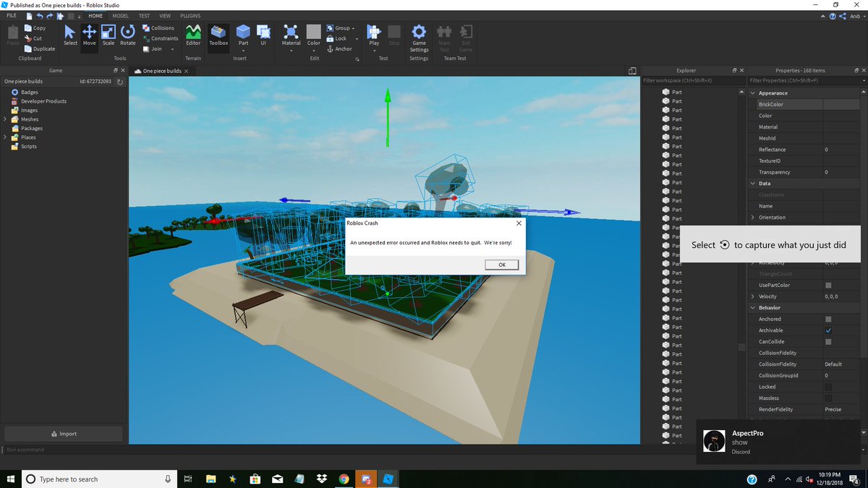Close the One piece builds tab
This screenshot has width=868, height=488.
pyautogui.click(x=186, y=72)
